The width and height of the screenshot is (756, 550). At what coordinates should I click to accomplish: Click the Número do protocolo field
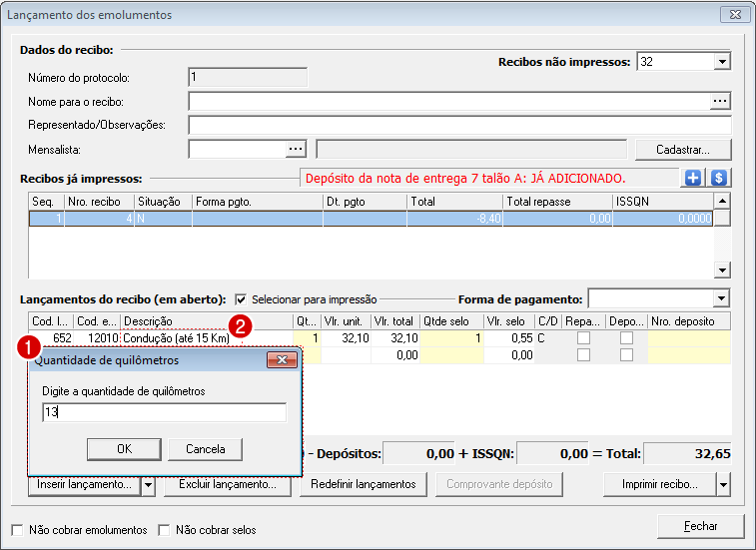click(x=248, y=77)
